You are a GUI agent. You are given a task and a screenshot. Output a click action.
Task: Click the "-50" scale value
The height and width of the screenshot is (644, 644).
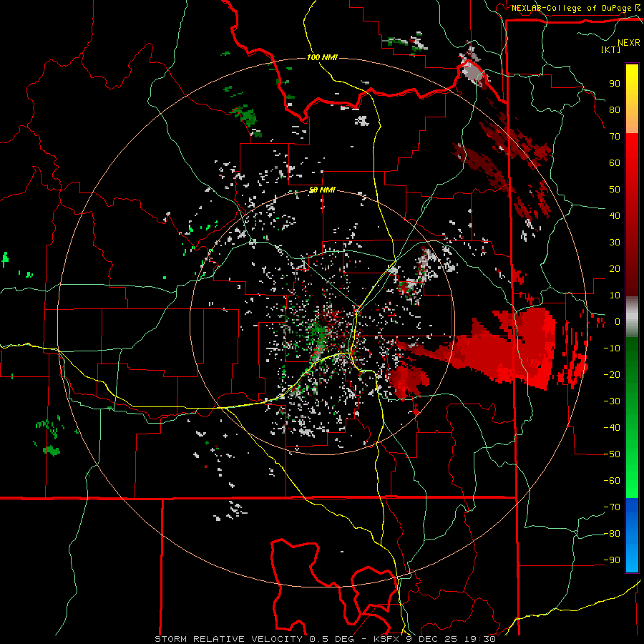(x=612, y=454)
